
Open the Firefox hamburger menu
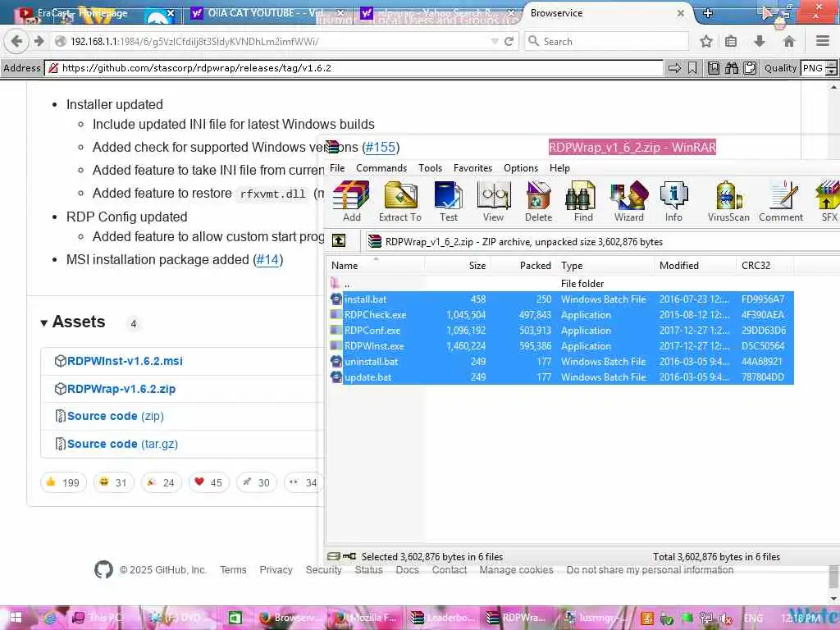[822, 41]
